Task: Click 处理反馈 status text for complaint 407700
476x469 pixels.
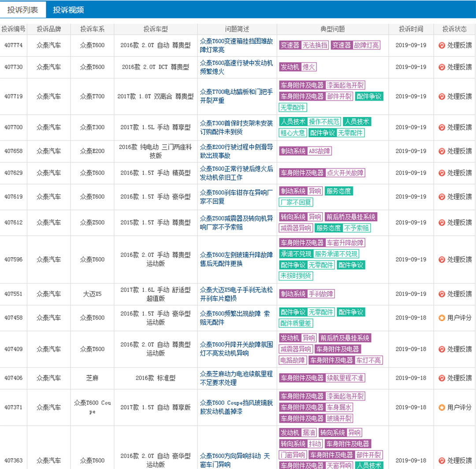Action: tap(459, 127)
